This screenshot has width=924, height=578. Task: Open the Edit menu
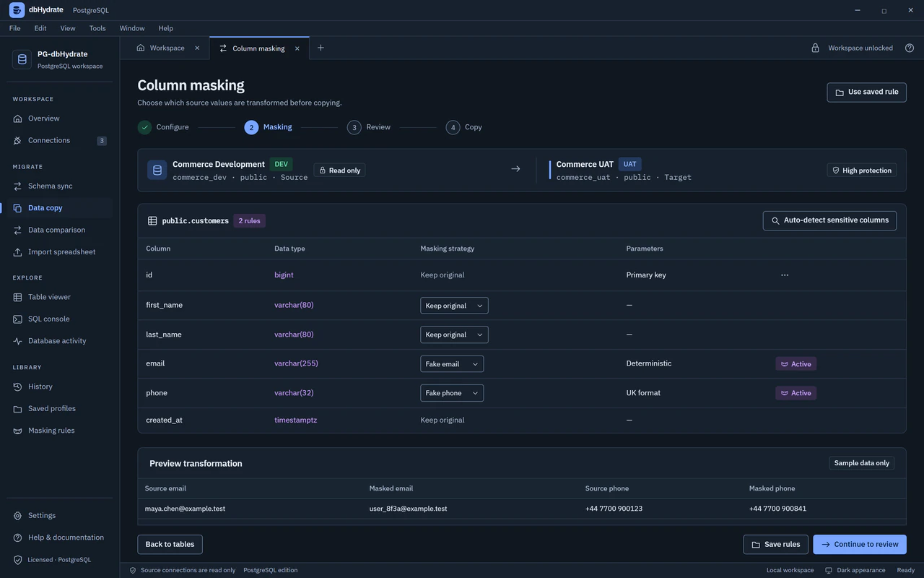coord(40,28)
